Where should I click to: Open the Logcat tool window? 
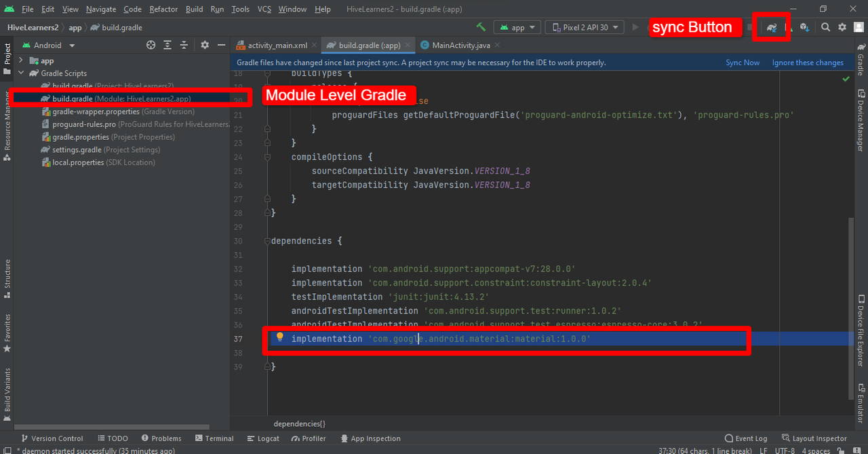(x=263, y=438)
